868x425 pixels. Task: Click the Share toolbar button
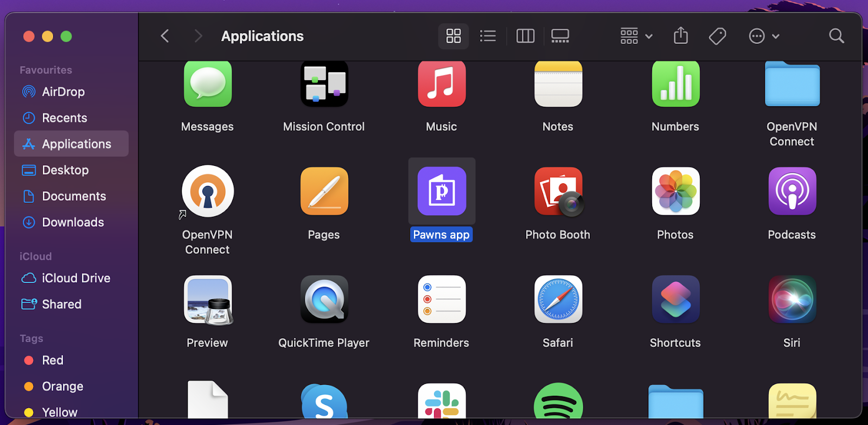pyautogui.click(x=681, y=36)
